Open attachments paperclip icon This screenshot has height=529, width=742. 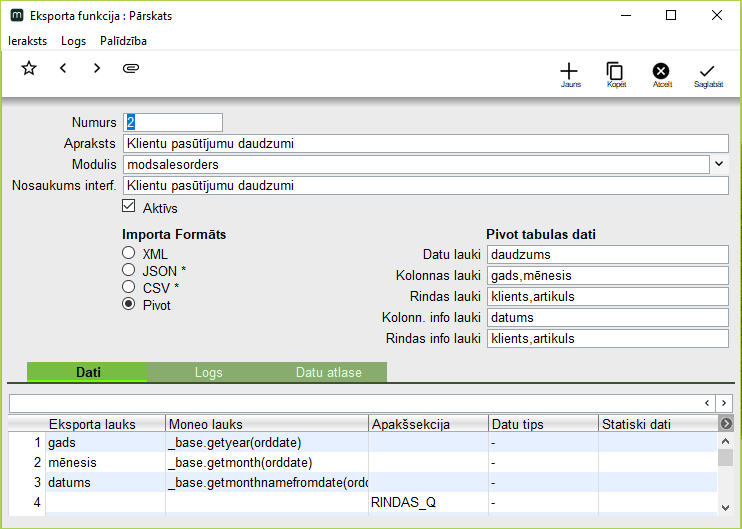(130, 68)
